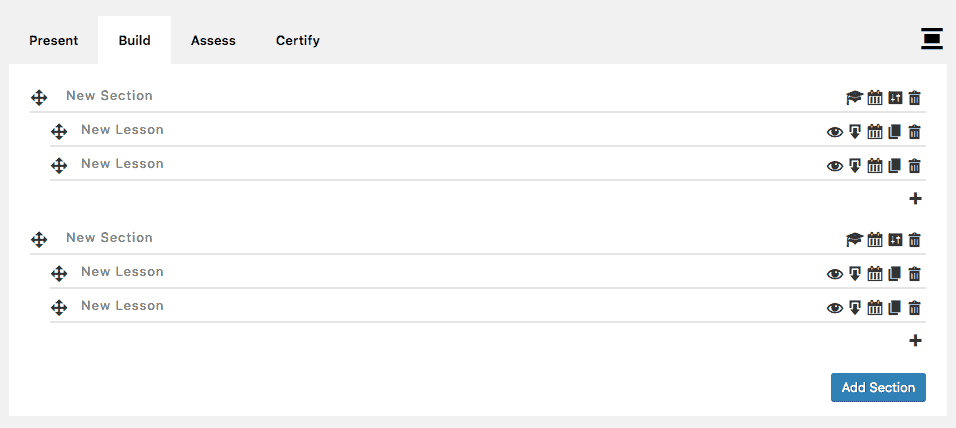Click download arrow icon on second lesson

(855, 166)
